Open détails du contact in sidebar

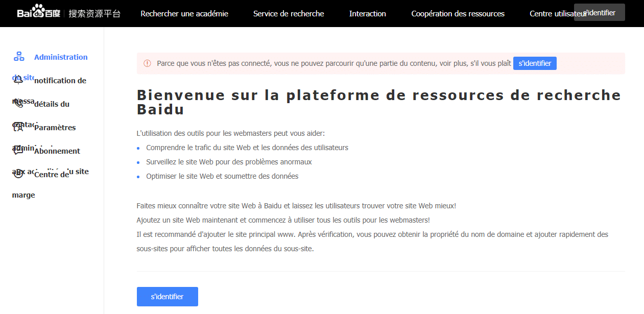52,104
